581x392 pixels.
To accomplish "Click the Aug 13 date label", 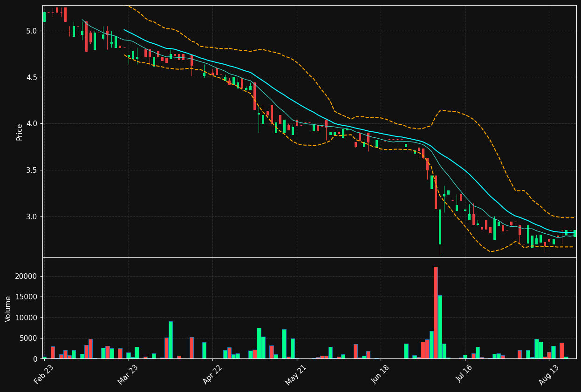I will [x=548, y=374].
